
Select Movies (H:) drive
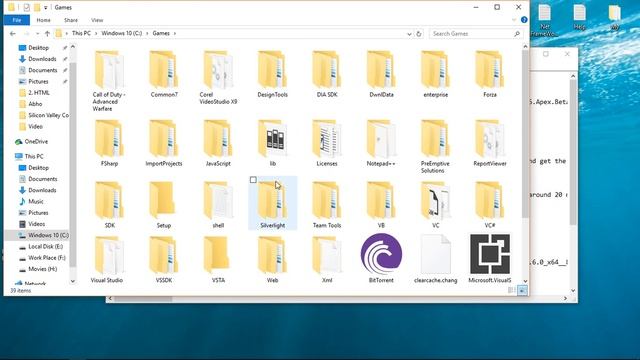click(42, 269)
